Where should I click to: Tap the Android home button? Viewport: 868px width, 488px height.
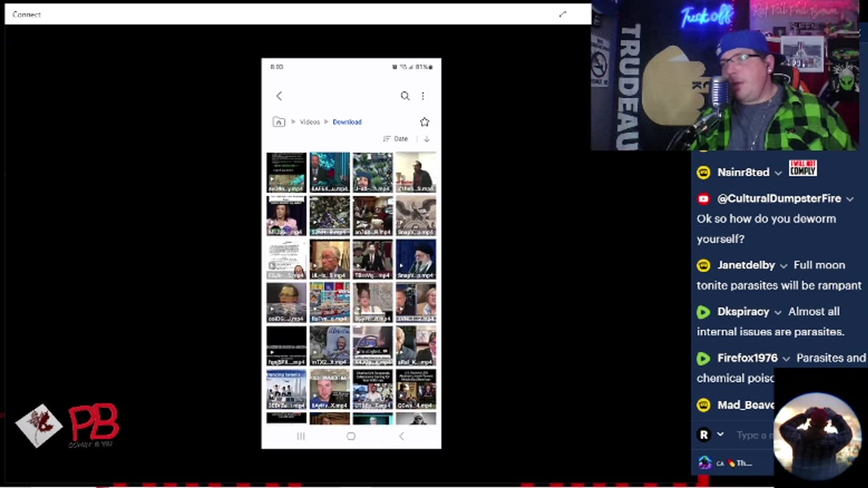(351, 436)
